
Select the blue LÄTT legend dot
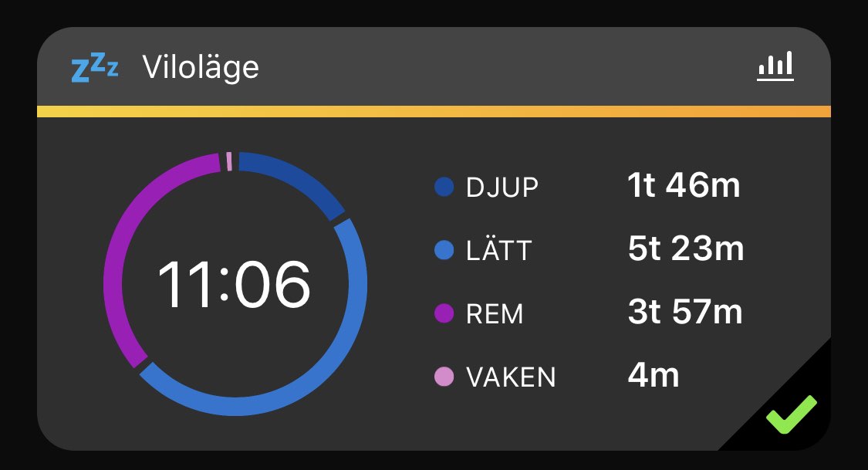(x=444, y=250)
